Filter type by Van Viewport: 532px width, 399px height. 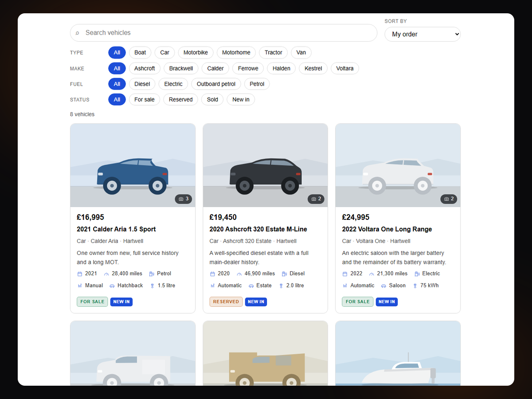point(301,52)
